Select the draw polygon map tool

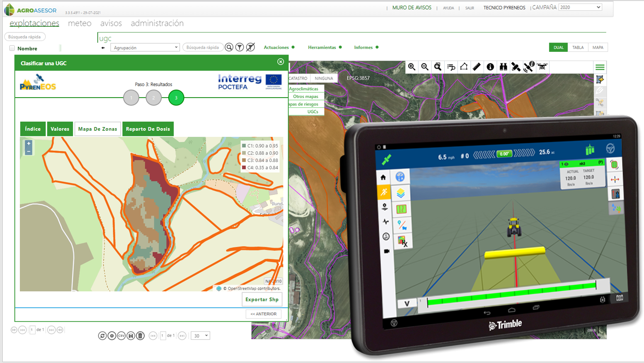point(464,67)
